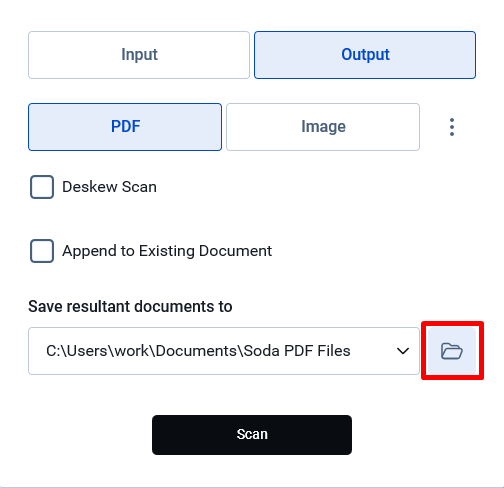Click the C:\Users\work\Documents path text
The height and width of the screenshot is (488, 504).
tap(144, 351)
